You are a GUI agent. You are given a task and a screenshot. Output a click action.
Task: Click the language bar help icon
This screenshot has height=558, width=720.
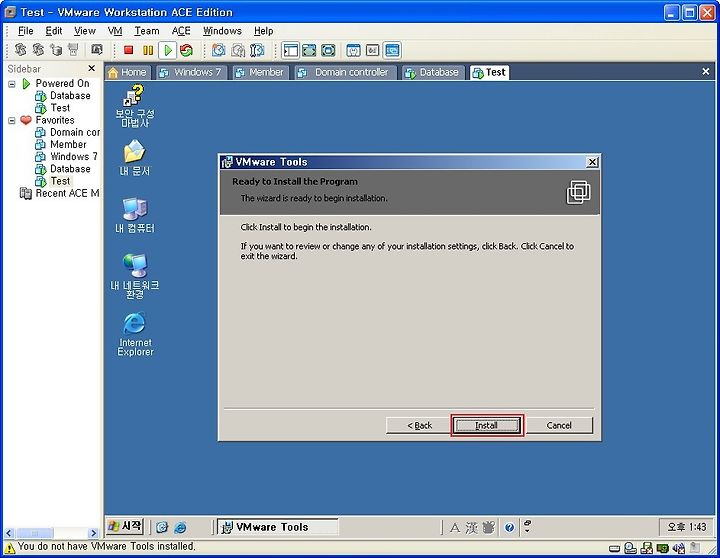click(x=509, y=527)
